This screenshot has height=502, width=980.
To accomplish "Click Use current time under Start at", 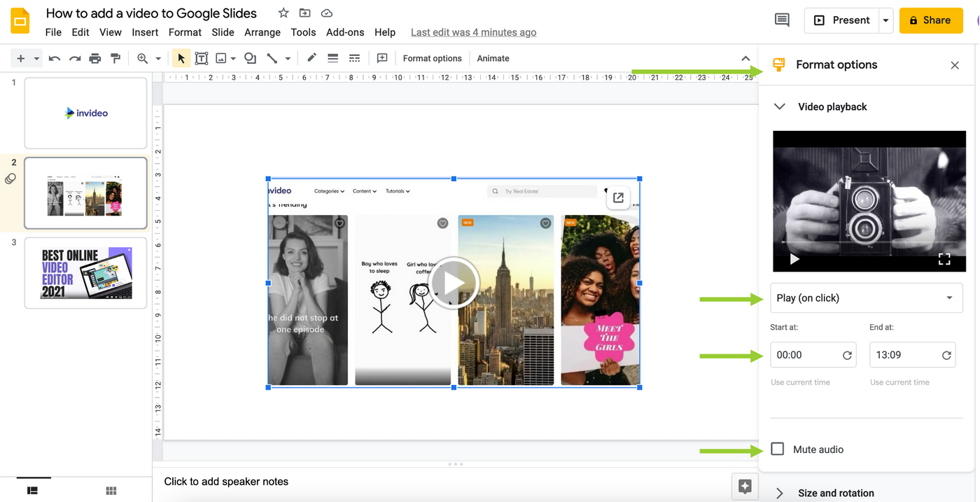I will (x=800, y=382).
